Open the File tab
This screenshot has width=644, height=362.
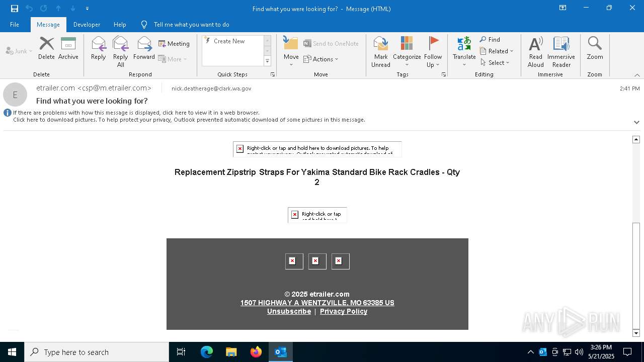(15, 25)
